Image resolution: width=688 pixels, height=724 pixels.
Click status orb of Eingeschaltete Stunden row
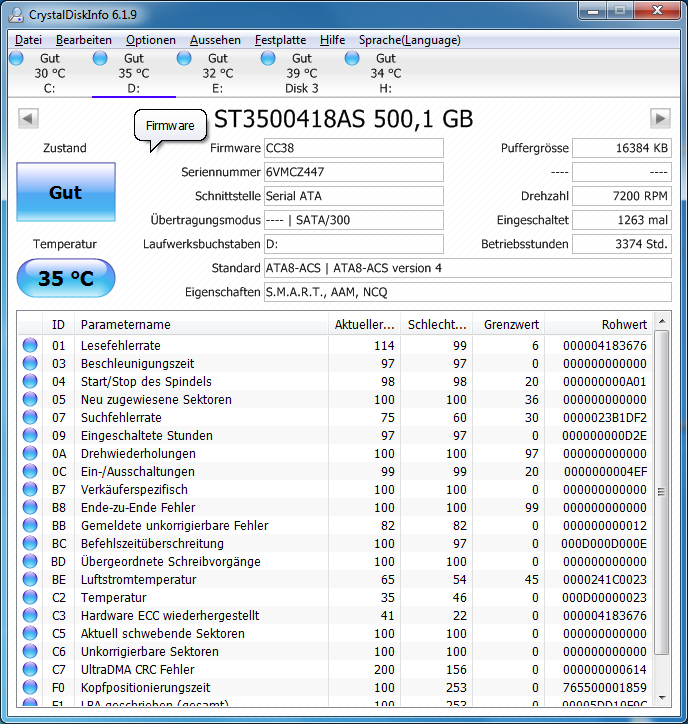(x=30, y=435)
